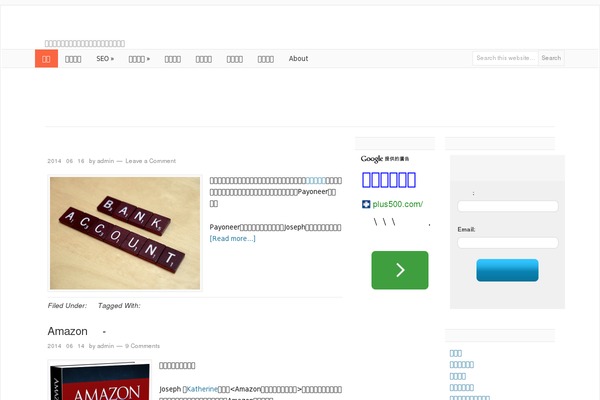Image resolution: width=600 pixels, height=400 pixels.
Task: Open the plus500 logo icon
Action: [366, 204]
